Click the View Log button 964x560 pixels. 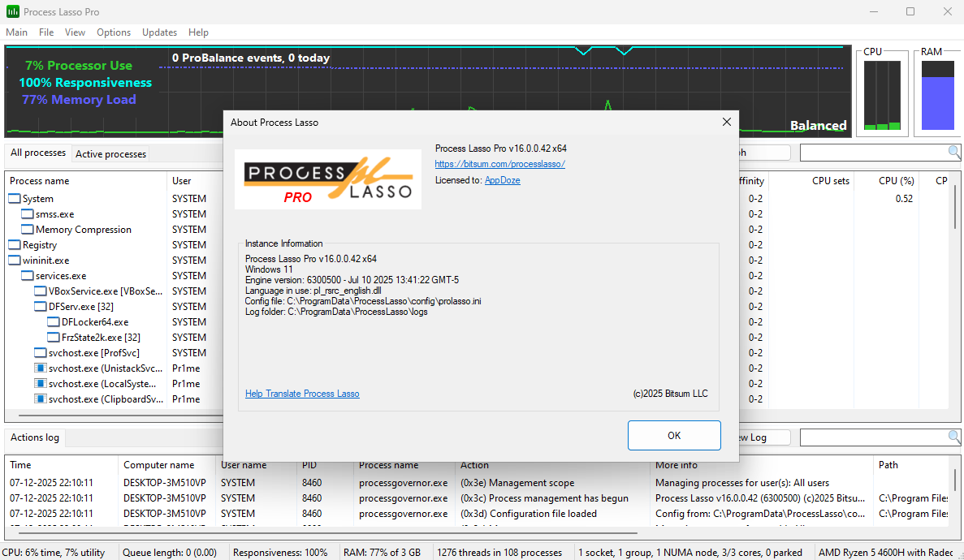tap(764, 437)
